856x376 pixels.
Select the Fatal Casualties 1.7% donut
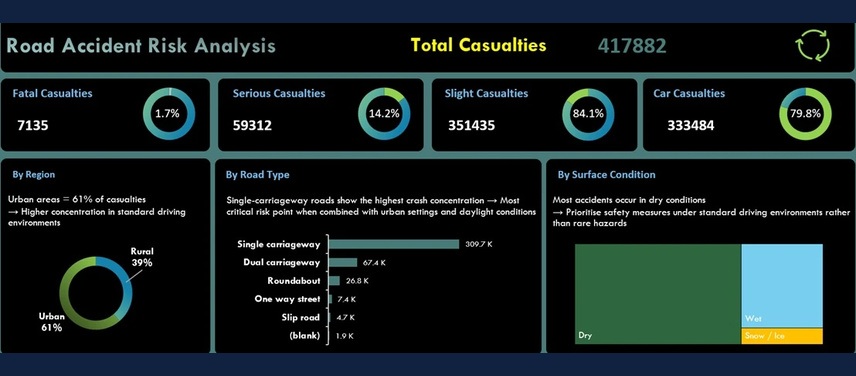coord(169,114)
